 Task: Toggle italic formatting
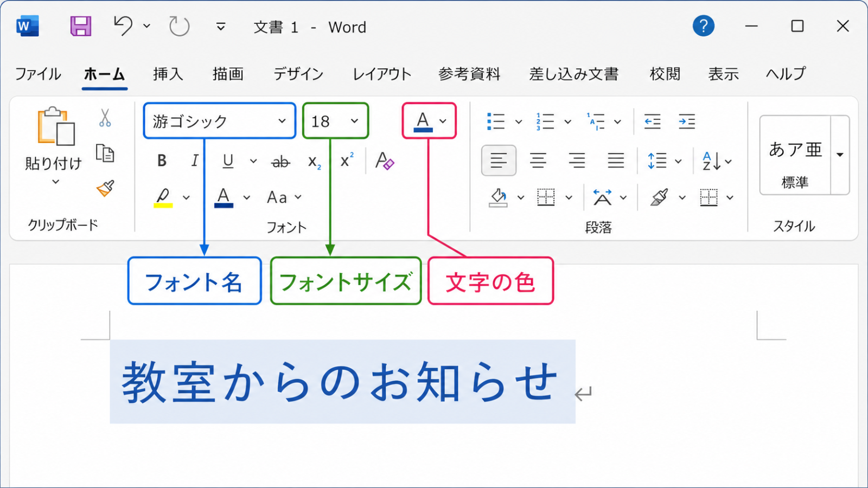click(x=194, y=160)
